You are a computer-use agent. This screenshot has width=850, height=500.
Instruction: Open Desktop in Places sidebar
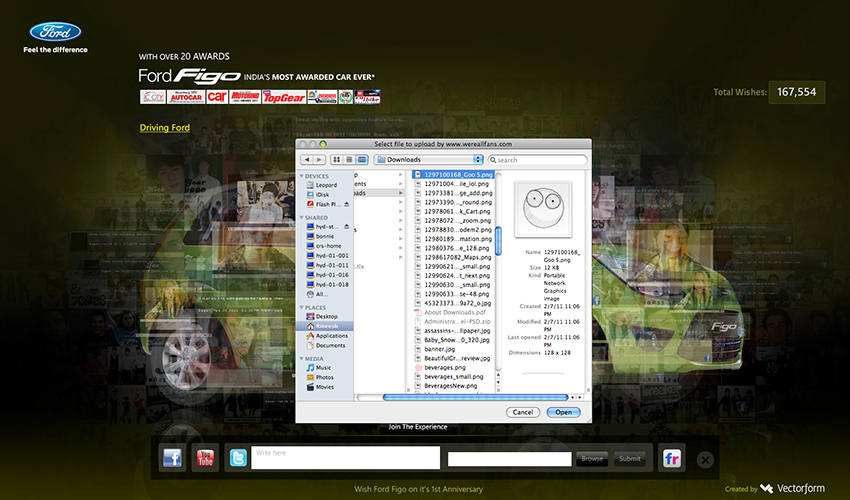click(x=325, y=316)
